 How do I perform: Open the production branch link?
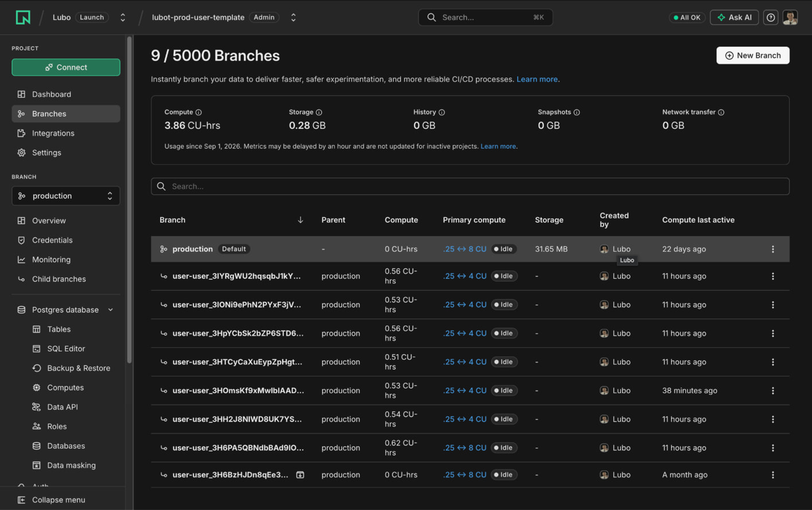coord(193,249)
